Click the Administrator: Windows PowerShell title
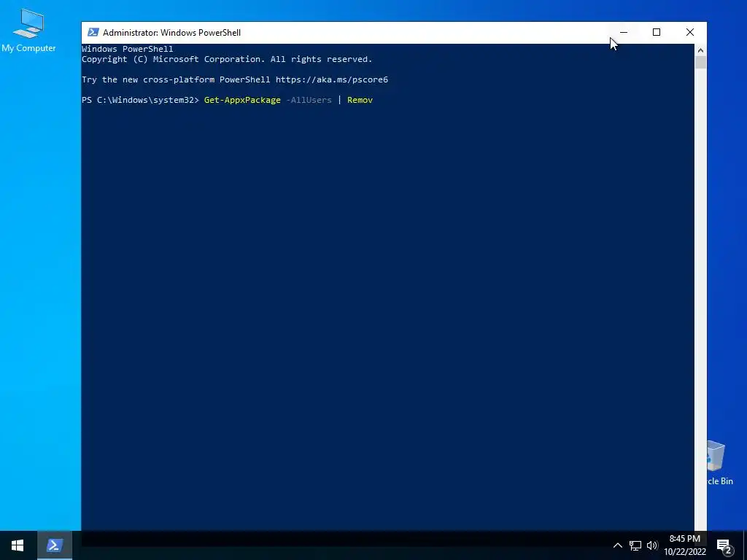The height and width of the screenshot is (560, 747). click(171, 32)
